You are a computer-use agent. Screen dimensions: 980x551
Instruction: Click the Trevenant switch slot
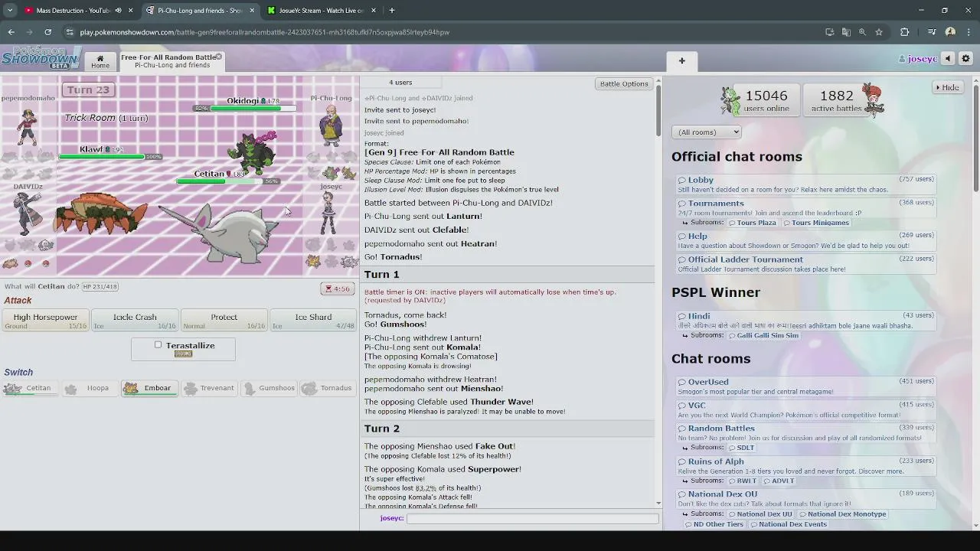point(209,388)
